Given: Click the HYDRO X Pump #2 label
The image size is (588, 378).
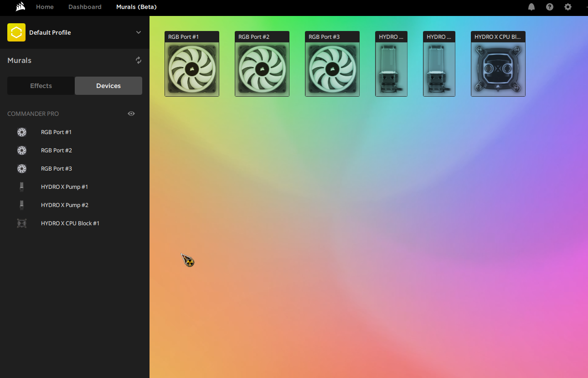Looking at the screenshot, I should click(64, 205).
